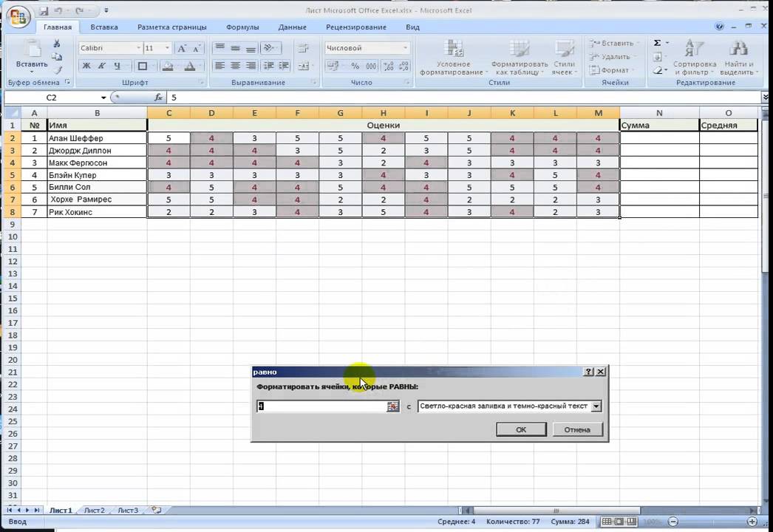Click Формат in the Ячейки group

(x=610, y=70)
